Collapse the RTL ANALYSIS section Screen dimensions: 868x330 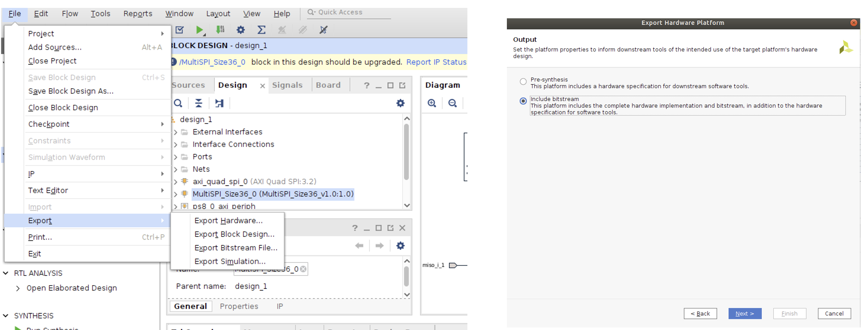point(6,273)
